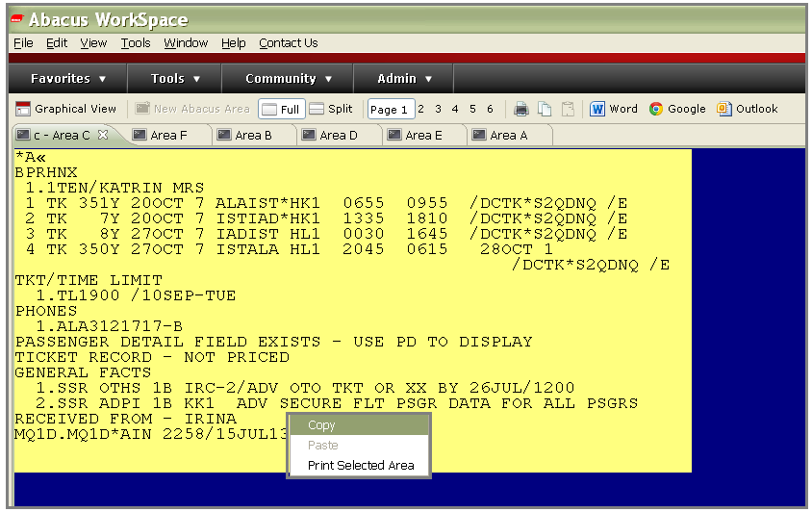
Task: Click segment 1 TK 351Y line
Action: pyautogui.click(x=326, y=203)
